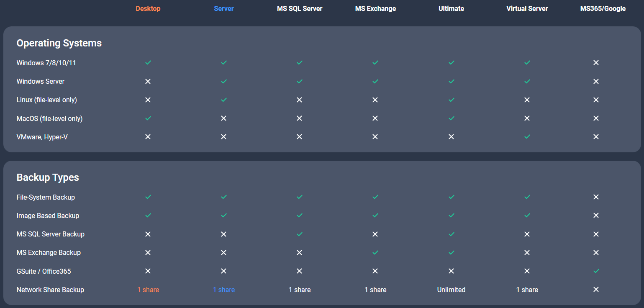Screen dimensions: 644x308
Task: Open the MS SQL Server edition header
Action: (300, 8)
